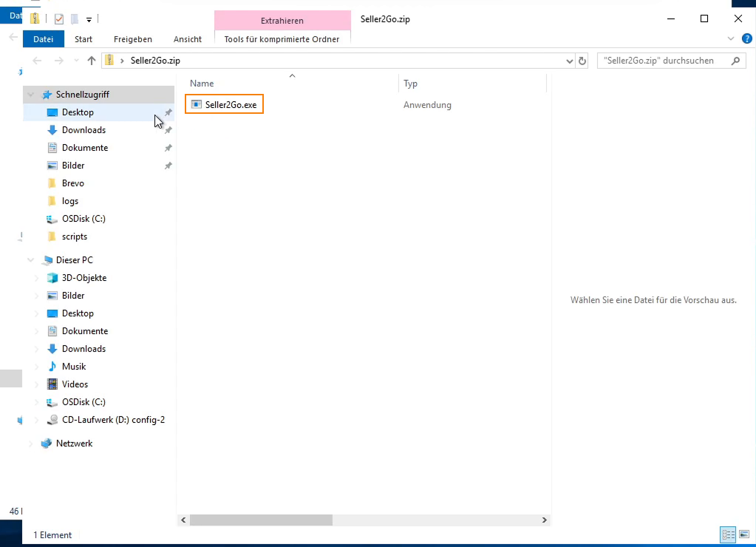Screen dimensions: 756x547
Task: Open OSDisk (C:) under Schnellzugriff
Action: tap(84, 219)
